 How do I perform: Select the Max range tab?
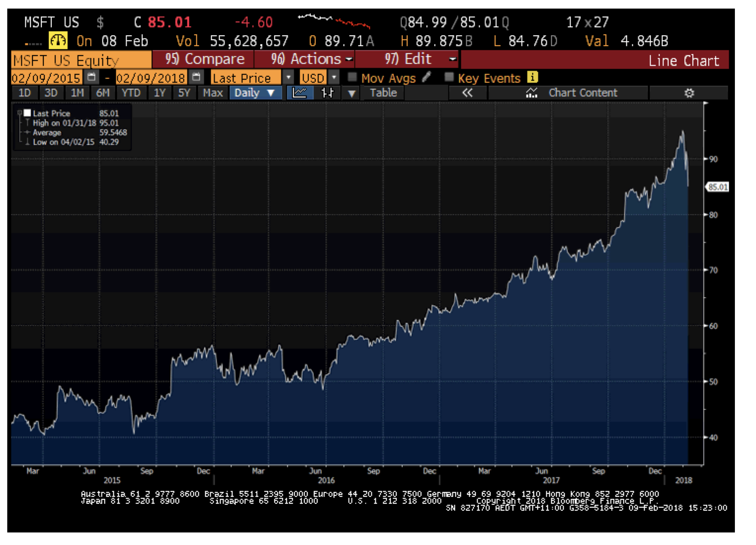(x=213, y=93)
